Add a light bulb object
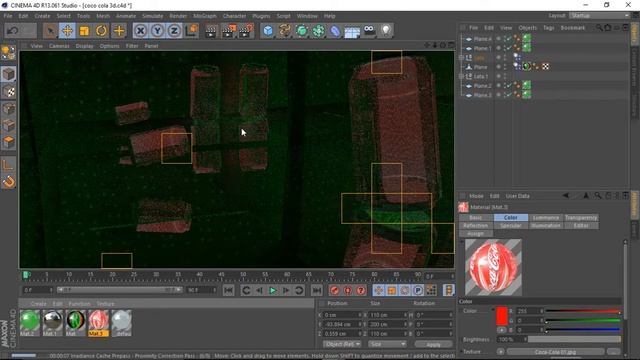 point(386,31)
